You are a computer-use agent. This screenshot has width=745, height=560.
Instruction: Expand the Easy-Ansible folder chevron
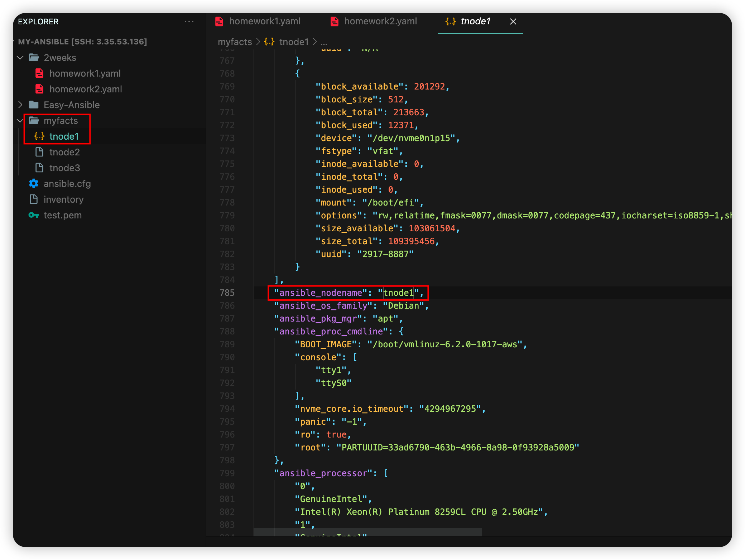[20, 105]
